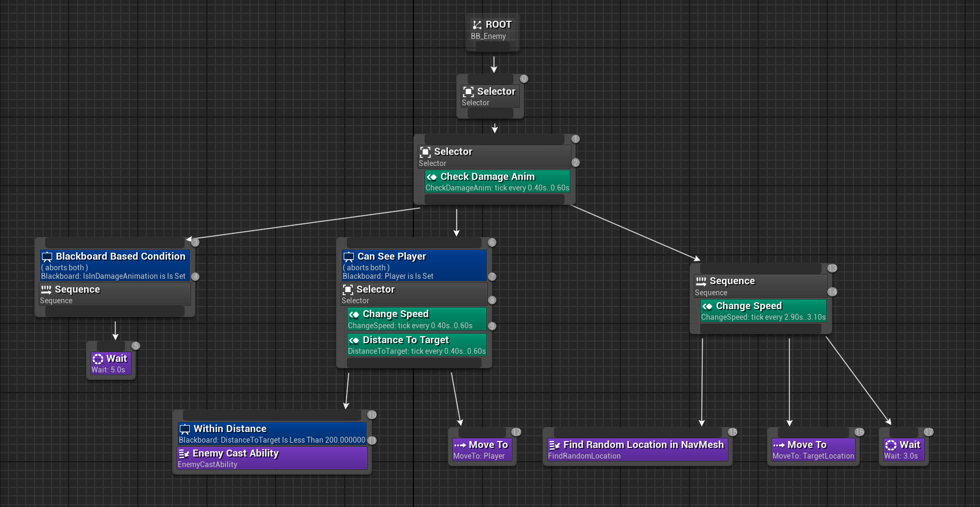This screenshot has height=507, width=980.
Task: Click the bottom output pin of ROOT
Action: click(493, 47)
